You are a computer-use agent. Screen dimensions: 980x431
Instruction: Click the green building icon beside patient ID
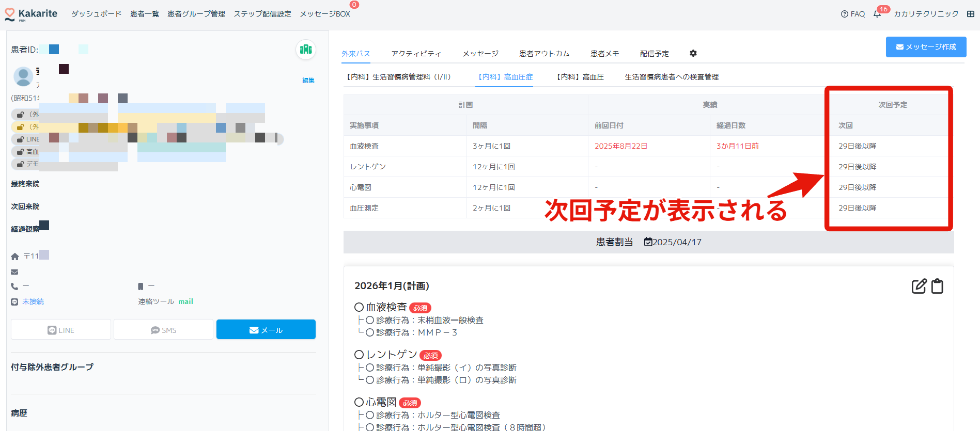pos(306,50)
